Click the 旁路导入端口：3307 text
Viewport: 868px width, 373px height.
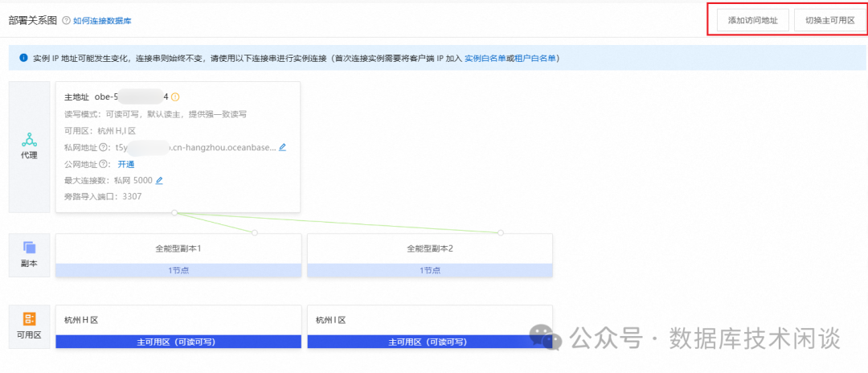tap(103, 196)
